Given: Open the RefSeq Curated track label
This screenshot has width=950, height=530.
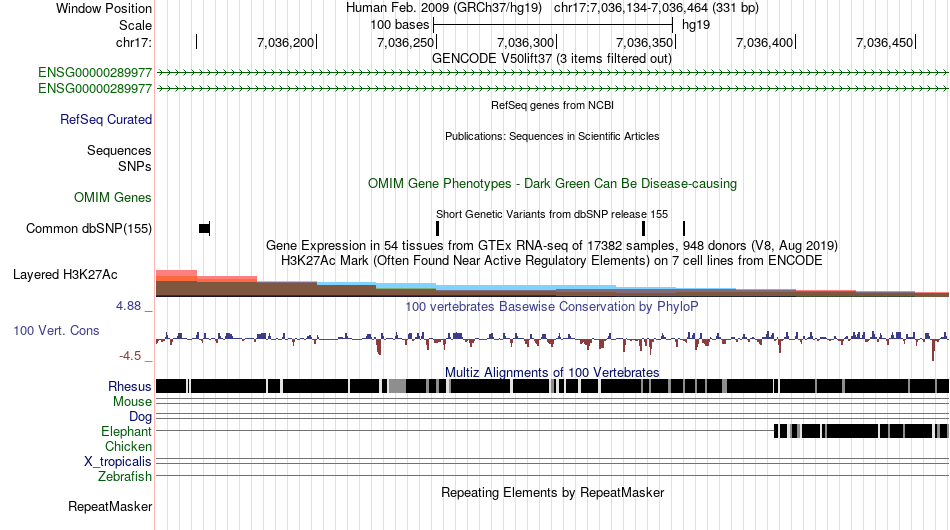Looking at the screenshot, I should coord(105,119).
